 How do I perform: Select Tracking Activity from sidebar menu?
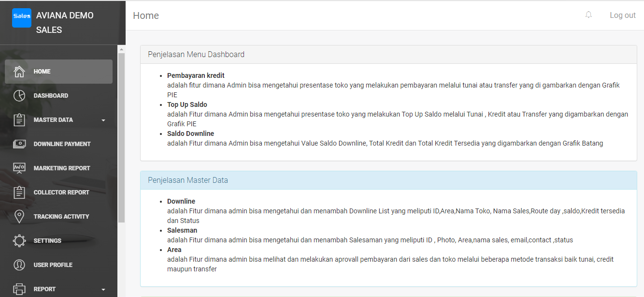[x=61, y=217]
